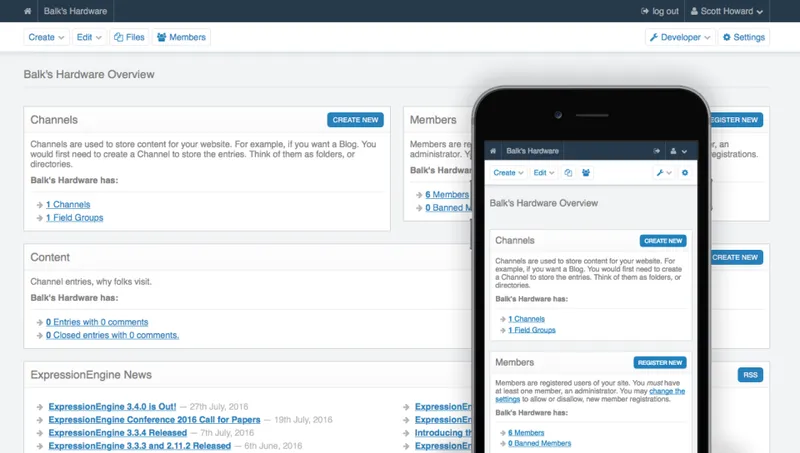Open the 6 Members link on phone
The height and width of the screenshot is (453, 800).
point(526,433)
